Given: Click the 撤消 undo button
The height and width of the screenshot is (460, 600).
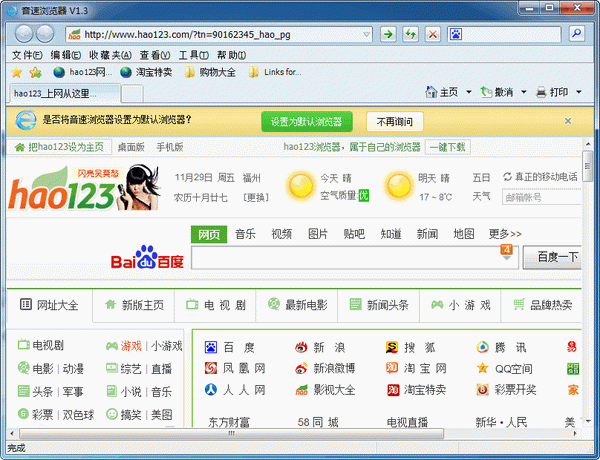Looking at the screenshot, I should click(497, 92).
